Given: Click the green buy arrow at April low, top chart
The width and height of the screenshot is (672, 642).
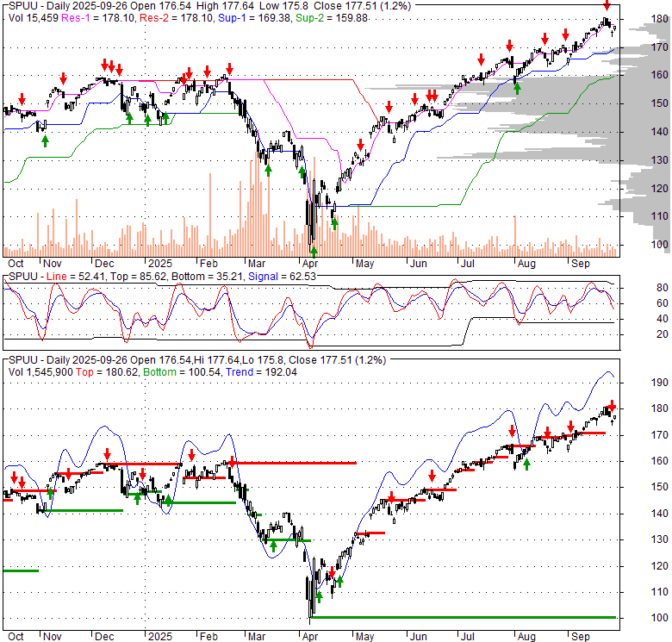Looking at the screenshot, I should tap(314, 252).
